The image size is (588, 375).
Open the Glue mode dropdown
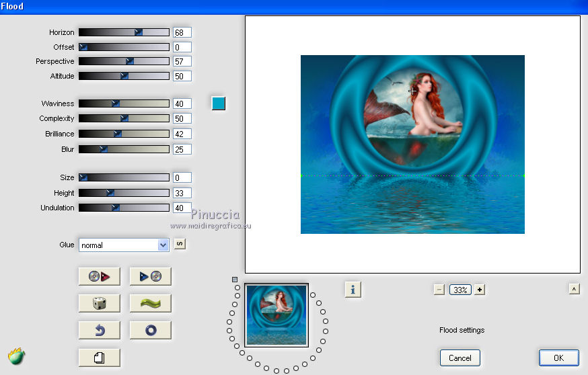tap(124, 245)
